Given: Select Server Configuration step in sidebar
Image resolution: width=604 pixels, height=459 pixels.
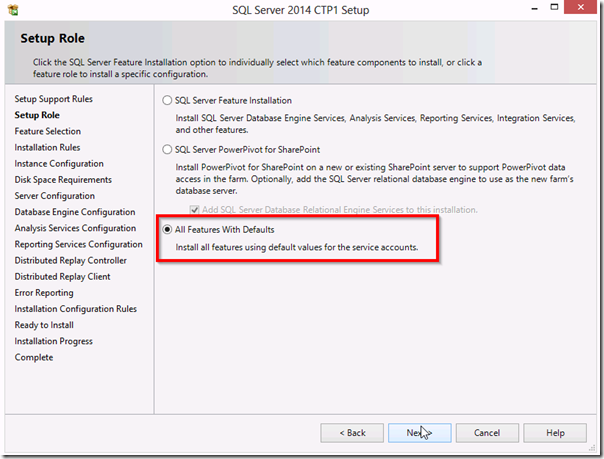Looking at the screenshot, I should point(55,196).
